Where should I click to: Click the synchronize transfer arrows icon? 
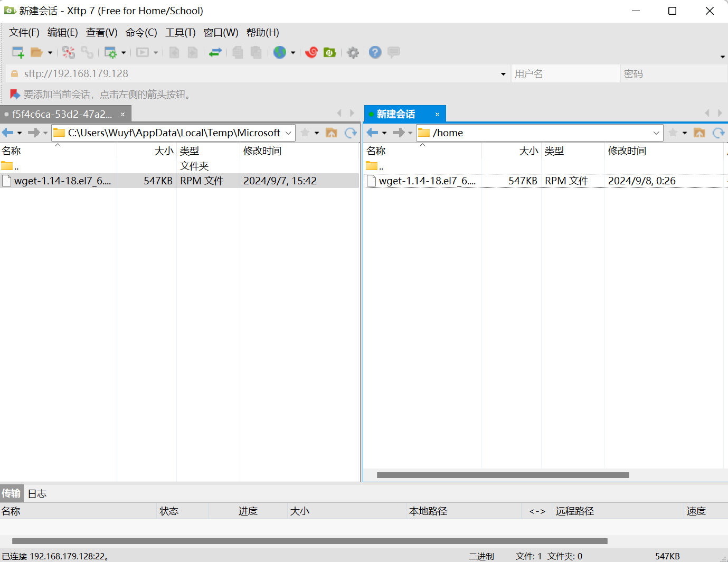(x=215, y=52)
